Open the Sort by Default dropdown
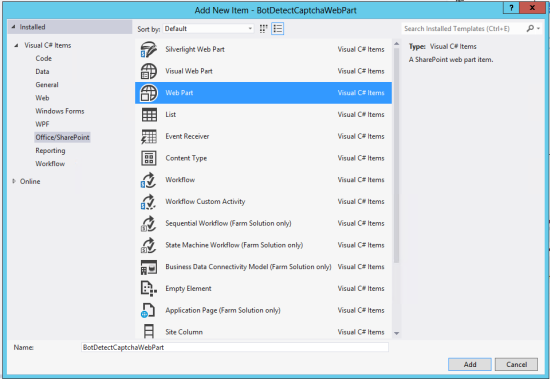The width and height of the screenshot is (550, 379). click(208, 29)
